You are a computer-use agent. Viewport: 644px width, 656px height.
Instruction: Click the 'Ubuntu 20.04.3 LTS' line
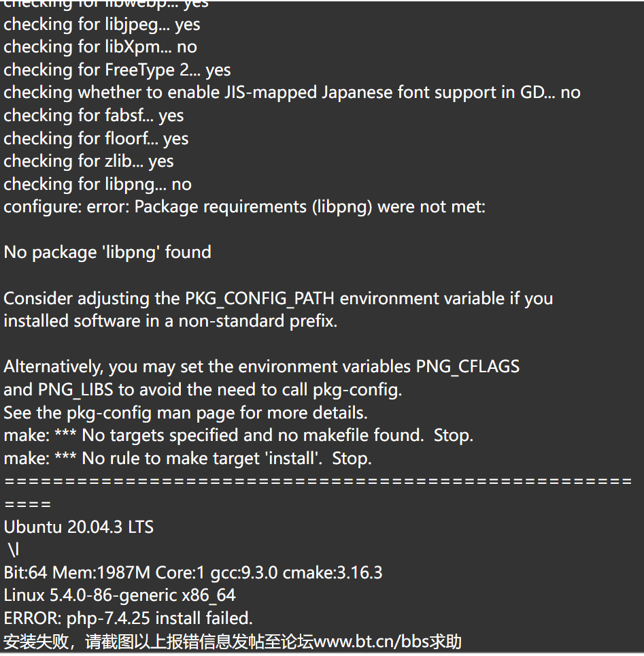pos(79,527)
